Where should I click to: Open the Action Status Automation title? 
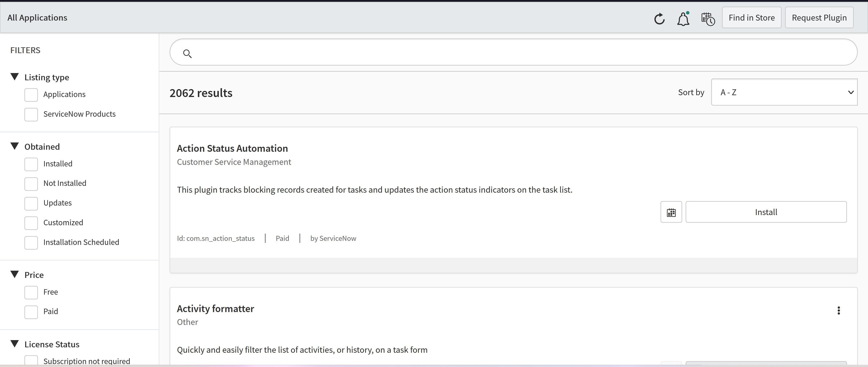[x=232, y=148]
